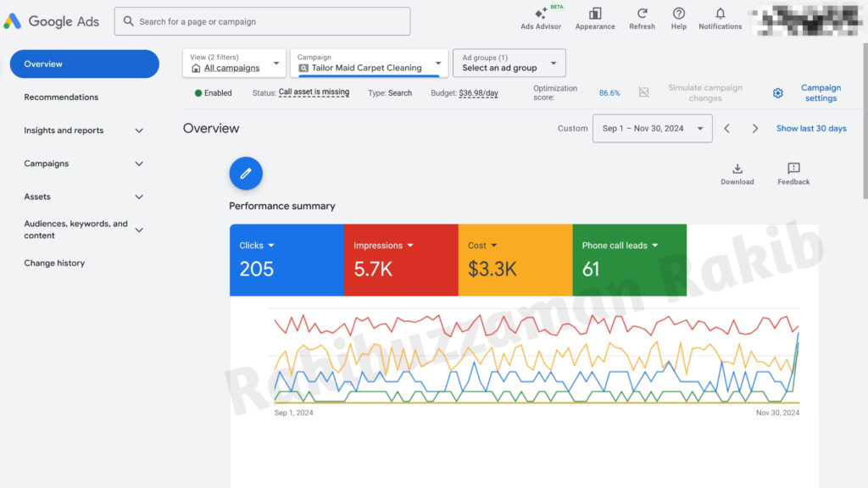Open the Change history page
The width and height of the screenshot is (868, 488).
[54, 263]
